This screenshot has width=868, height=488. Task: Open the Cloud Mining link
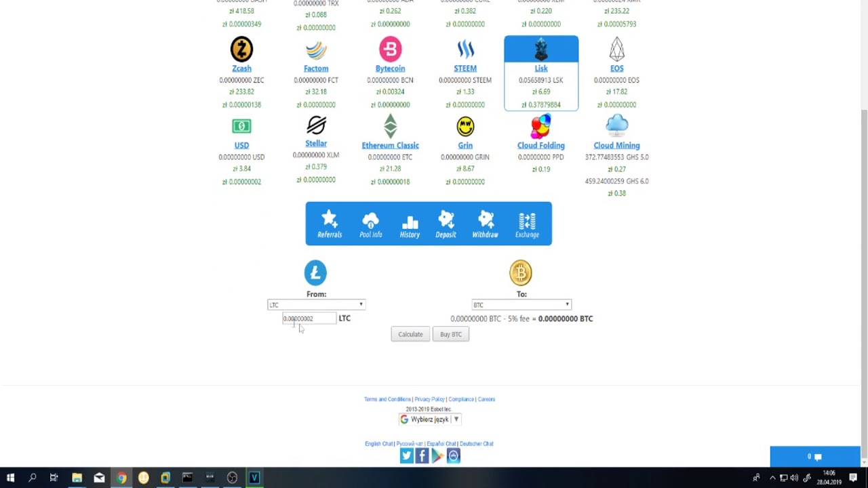point(616,146)
